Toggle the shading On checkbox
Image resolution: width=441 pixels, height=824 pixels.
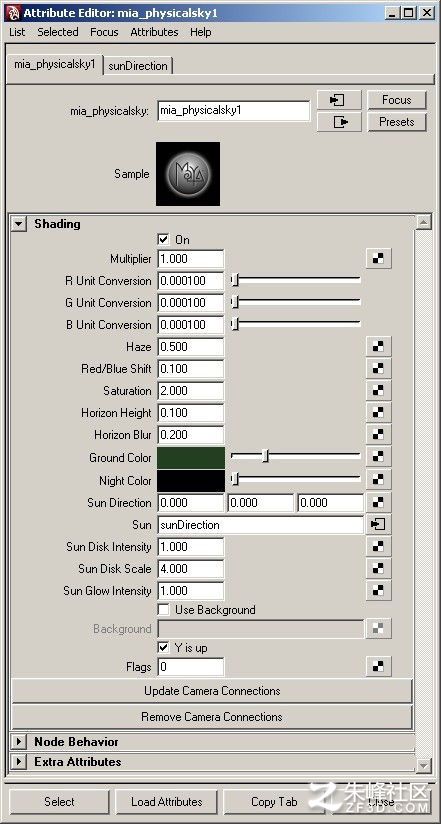[163, 240]
